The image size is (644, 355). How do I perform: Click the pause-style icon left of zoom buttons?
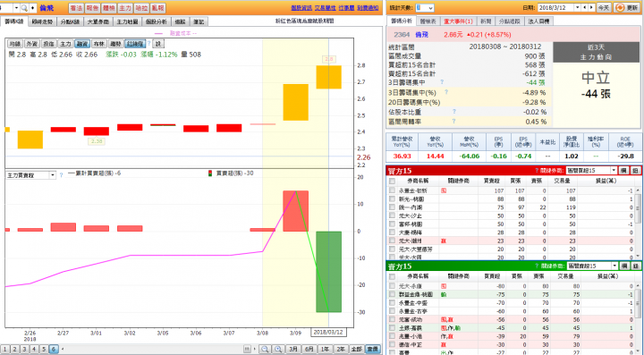[x=247, y=350]
